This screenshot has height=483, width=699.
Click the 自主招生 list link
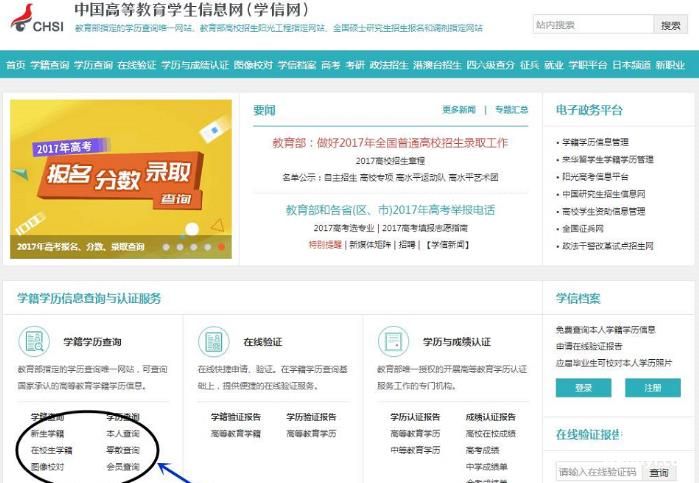tap(340, 178)
